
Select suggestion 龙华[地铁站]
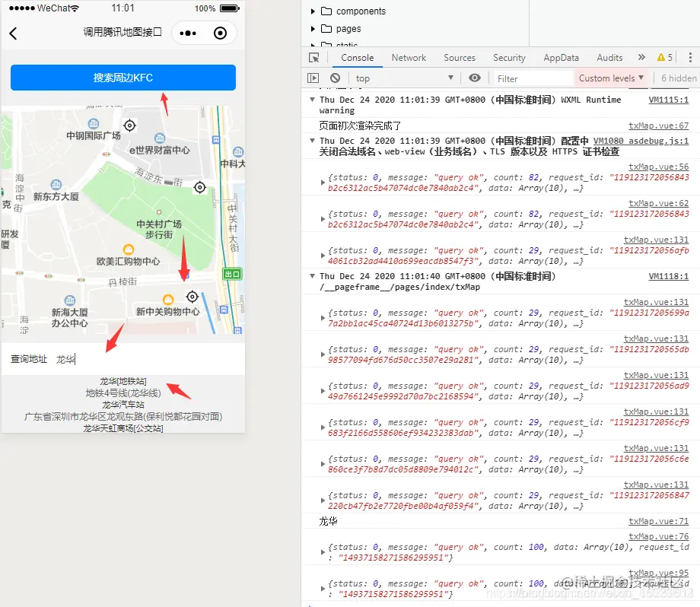123,381
